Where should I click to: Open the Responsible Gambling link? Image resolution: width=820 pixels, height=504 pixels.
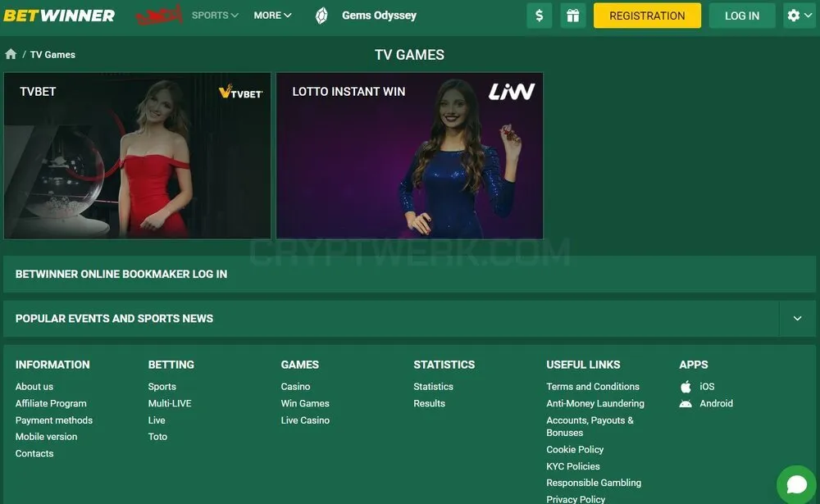tap(594, 483)
